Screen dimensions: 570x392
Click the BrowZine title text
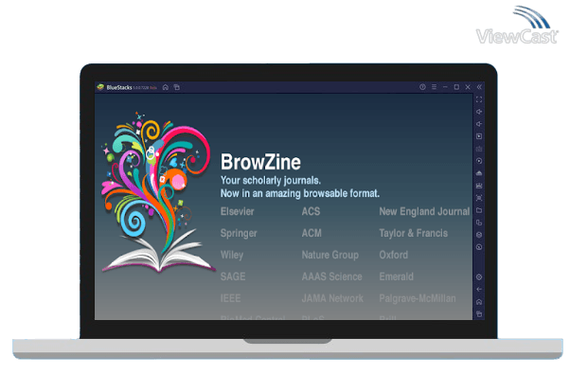click(x=260, y=162)
